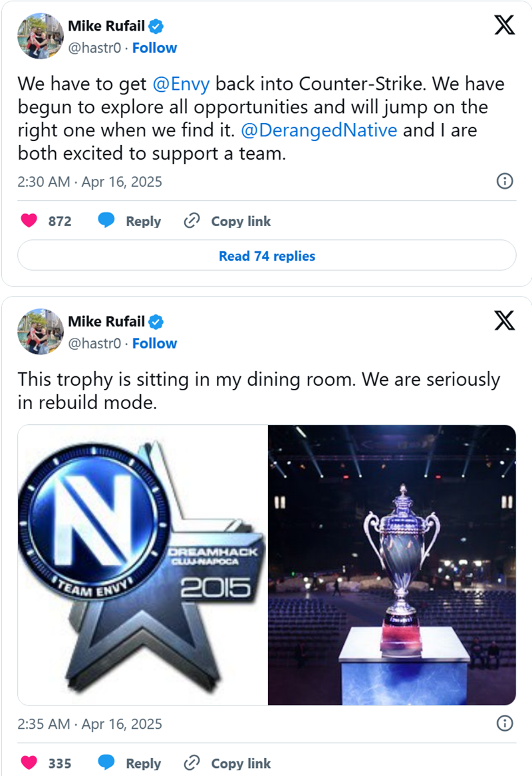The height and width of the screenshot is (776, 532).
Task: Click the X logo on first tweet
Action: pyautogui.click(x=505, y=25)
